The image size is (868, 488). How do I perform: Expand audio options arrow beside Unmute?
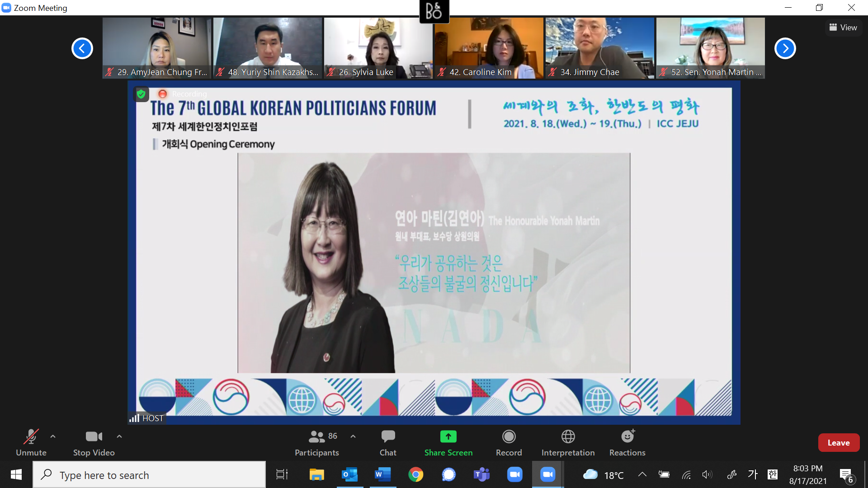(x=53, y=436)
